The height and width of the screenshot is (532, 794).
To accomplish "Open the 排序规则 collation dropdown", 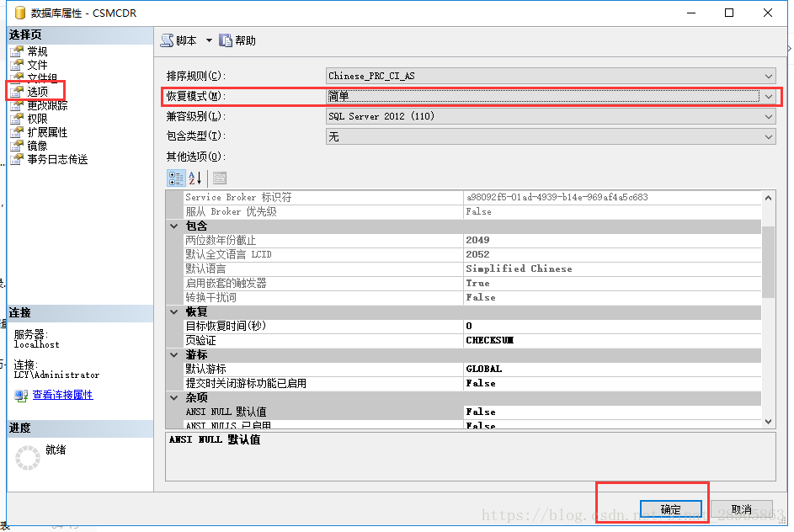I will 768,76.
